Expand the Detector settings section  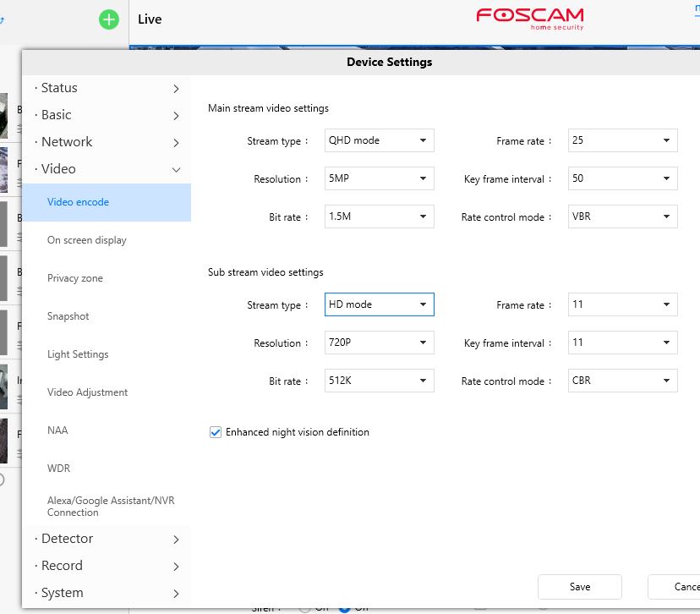pyautogui.click(x=107, y=539)
